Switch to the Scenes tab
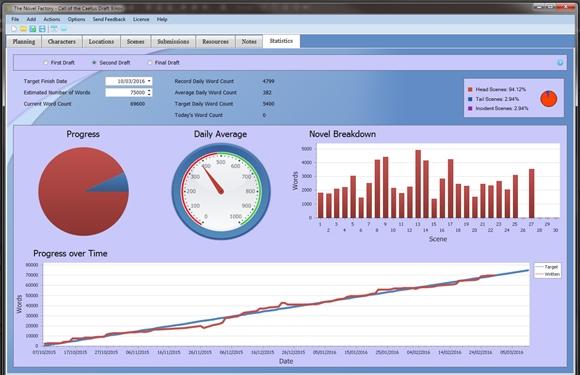 135,42
